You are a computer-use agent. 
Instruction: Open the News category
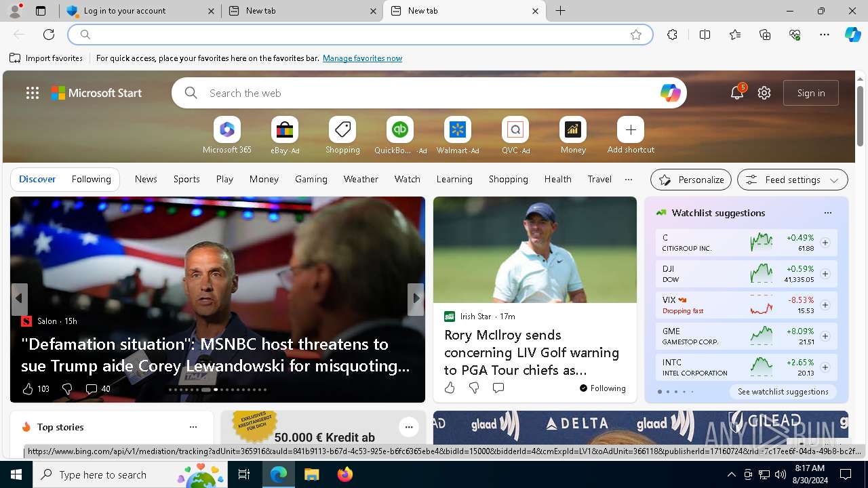click(146, 179)
